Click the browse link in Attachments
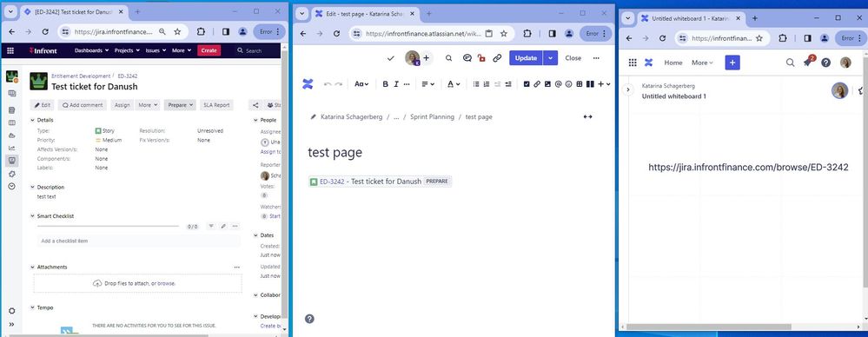The image size is (868, 337). point(166,283)
